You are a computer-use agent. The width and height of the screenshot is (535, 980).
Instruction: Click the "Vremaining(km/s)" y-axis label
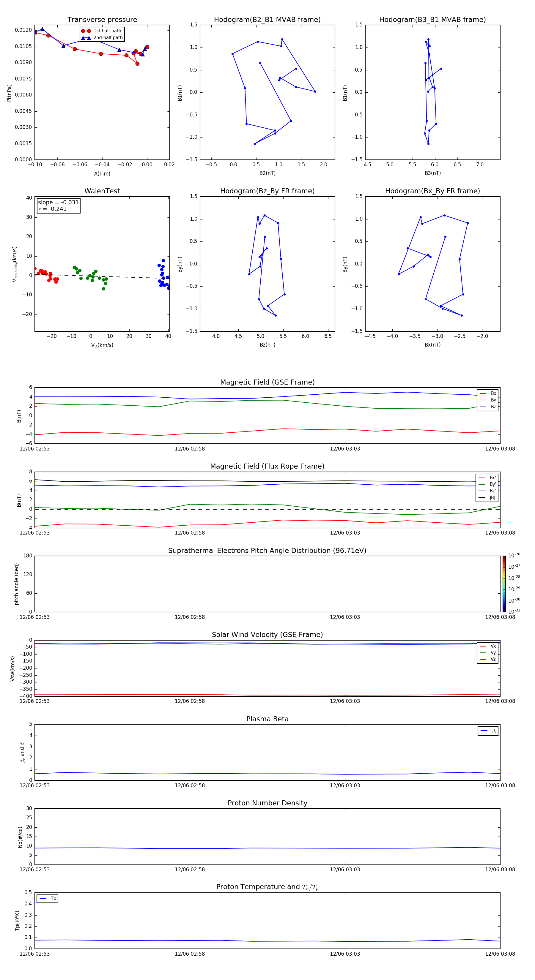click(x=15, y=264)
